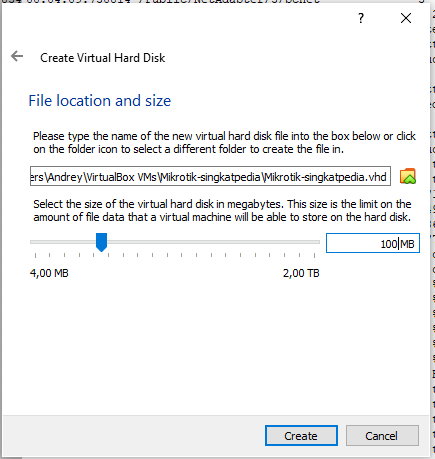Click the virtual hard disk file path field
The width and height of the screenshot is (435, 459).
(x=210, y=176)
